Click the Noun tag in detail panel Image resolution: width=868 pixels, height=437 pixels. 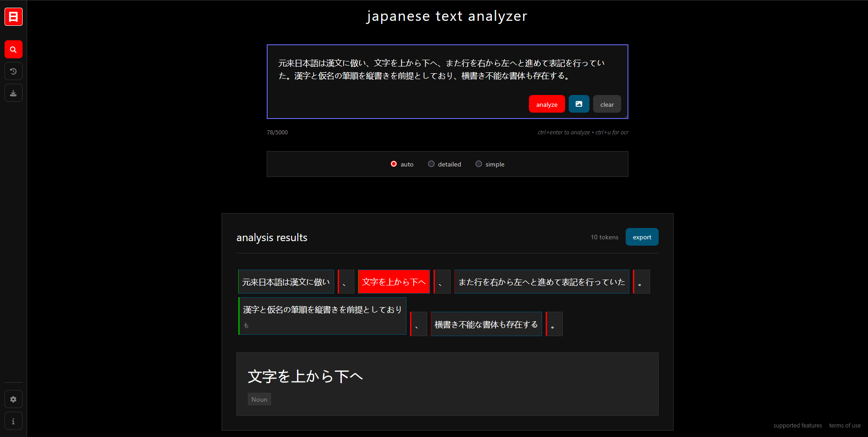point(259,399)
